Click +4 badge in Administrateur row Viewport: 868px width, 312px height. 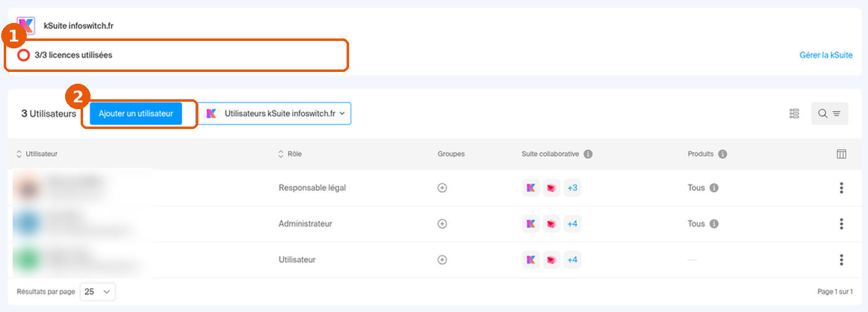coord(572,224)
